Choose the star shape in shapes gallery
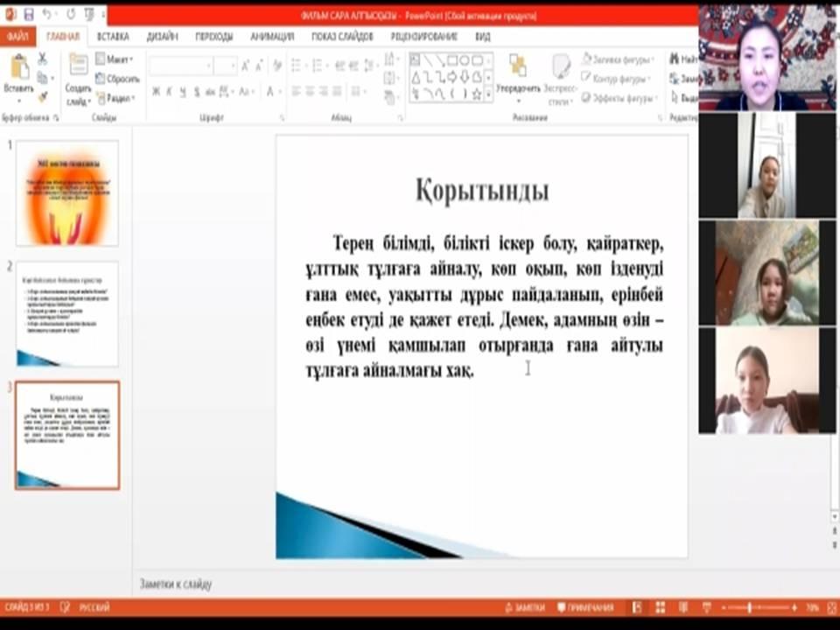The width and height of the screenshot is (840, 630). coord(477,94)
